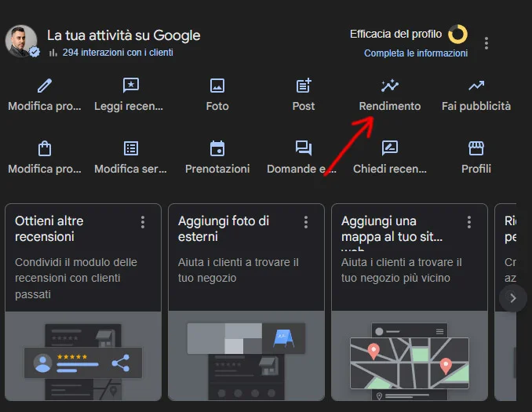This screenshot has height=412, width=532.
Task: Open the Rendimento sparkline icon
Action: coord(390,86)
